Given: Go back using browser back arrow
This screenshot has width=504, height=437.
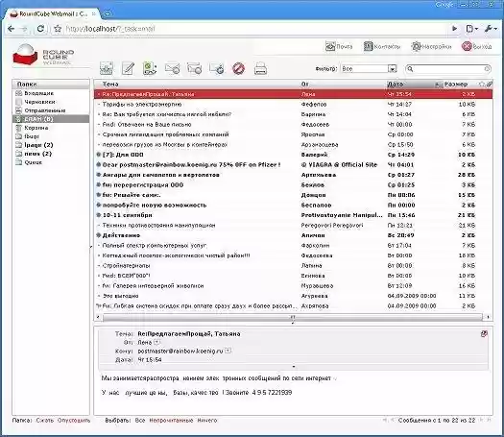Looking at the screenshot, I should pyautogui.click(x=11, y=29).
